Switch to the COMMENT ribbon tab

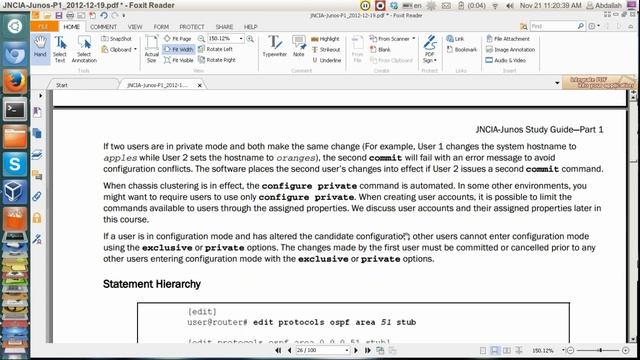(x=103, y=27)
